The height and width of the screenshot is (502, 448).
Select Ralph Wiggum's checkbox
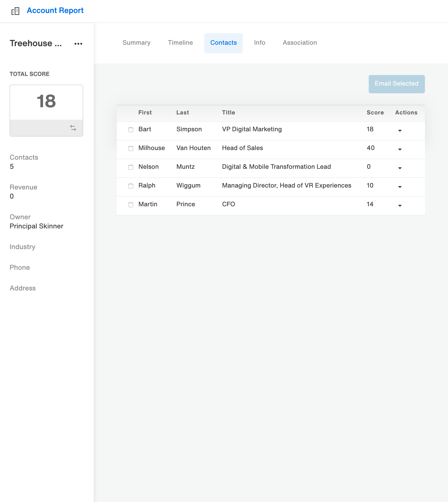[x=131, y=186]
